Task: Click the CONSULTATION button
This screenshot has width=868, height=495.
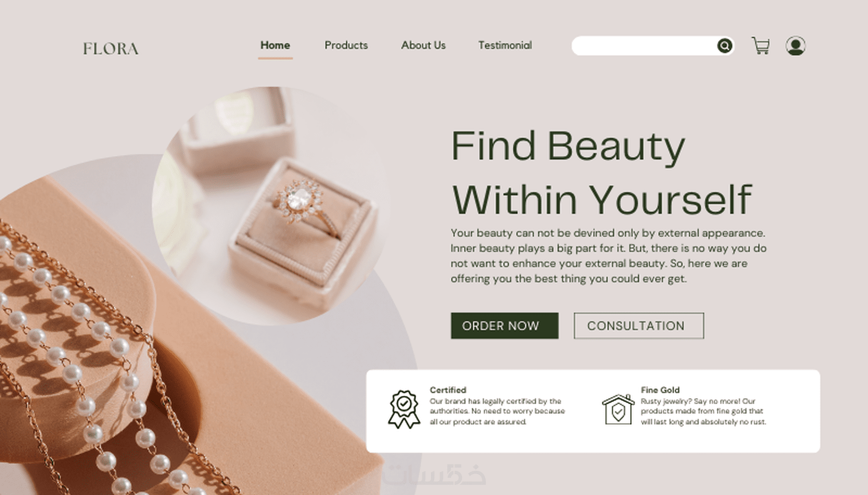Action: pos(639,326)
